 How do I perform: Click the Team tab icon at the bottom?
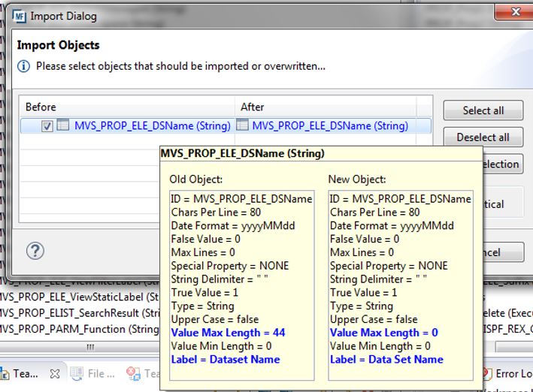pos(6,373)
